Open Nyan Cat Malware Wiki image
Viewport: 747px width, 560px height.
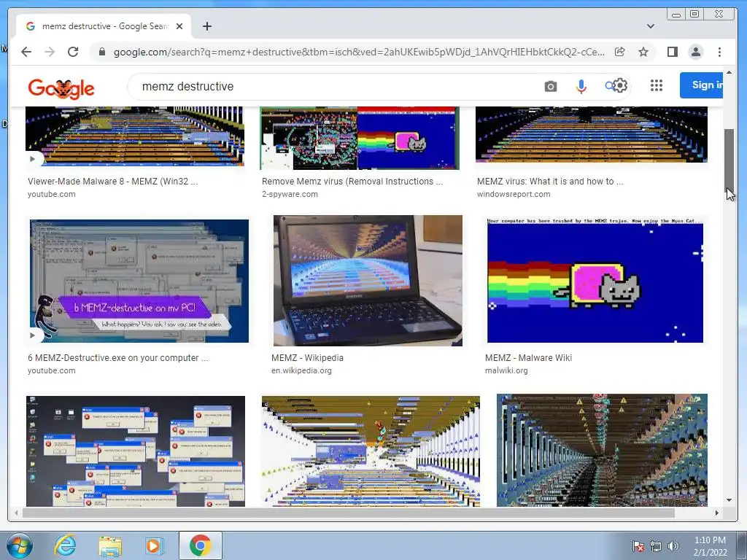595,279
